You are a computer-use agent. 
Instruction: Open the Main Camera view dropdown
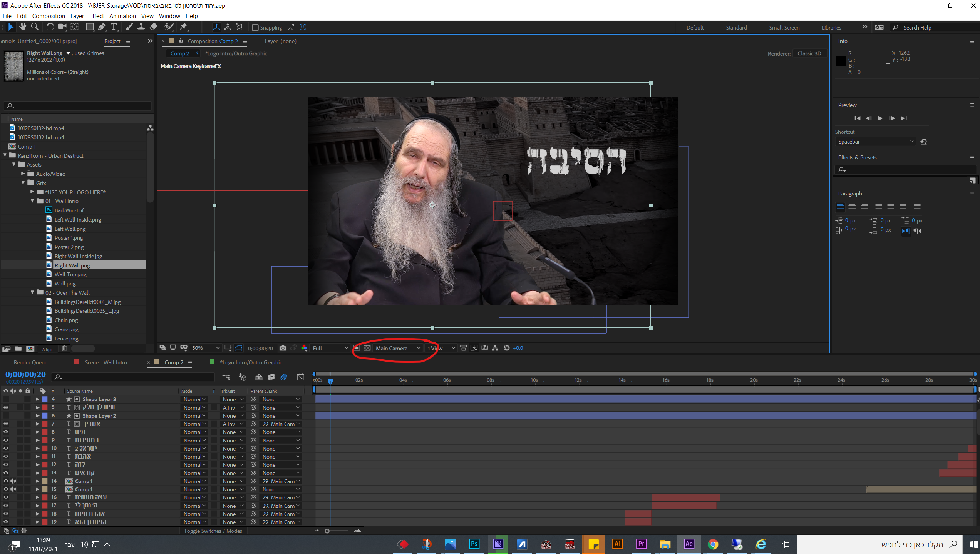[398, 348]
